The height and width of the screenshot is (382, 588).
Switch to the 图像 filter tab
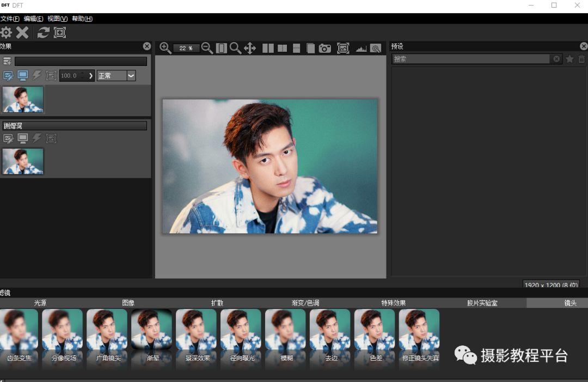[128, 303]
